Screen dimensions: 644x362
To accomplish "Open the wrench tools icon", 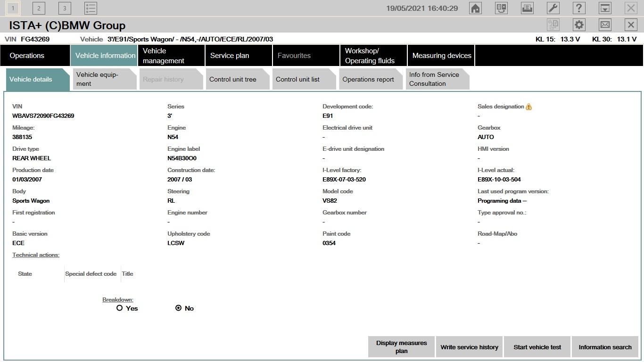I will pyautogui.click(x=553, y=8).
